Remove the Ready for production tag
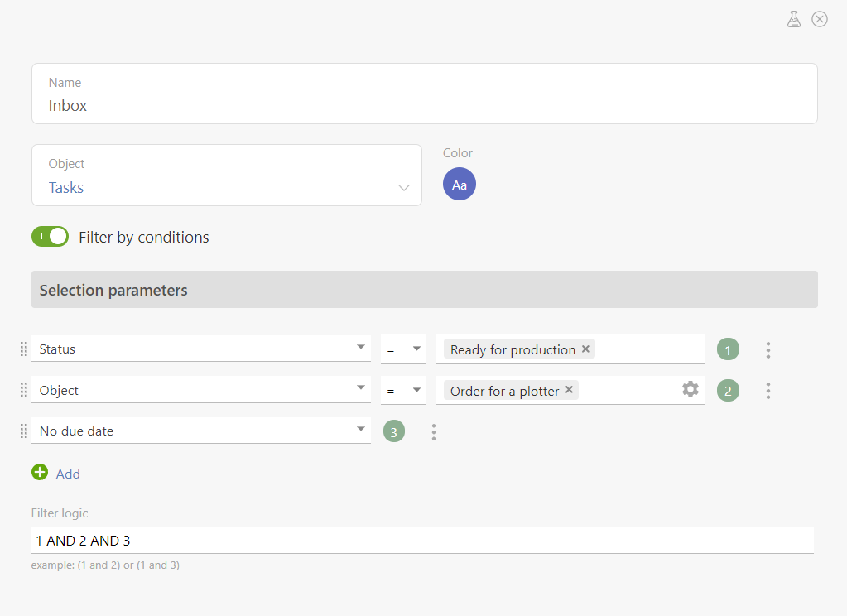This screenshot has height=616, width=847. [585, 349]
